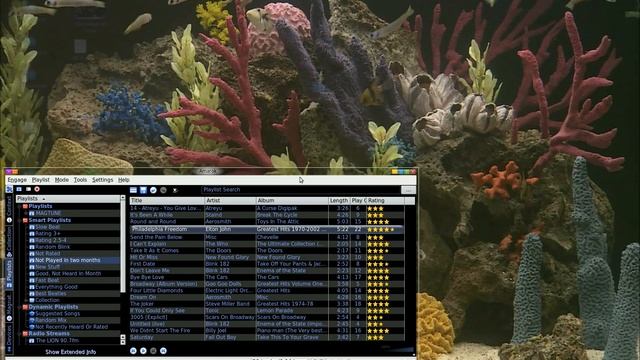Open the Playlists sidebar tab
Image resolution: width=640 pixels, height=360 pixels.
(x=9, y=274)
